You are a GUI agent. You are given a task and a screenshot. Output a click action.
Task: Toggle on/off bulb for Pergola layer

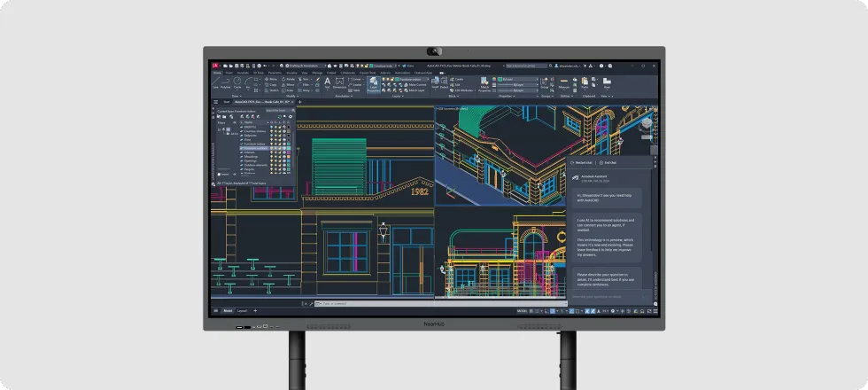(271, 169)
